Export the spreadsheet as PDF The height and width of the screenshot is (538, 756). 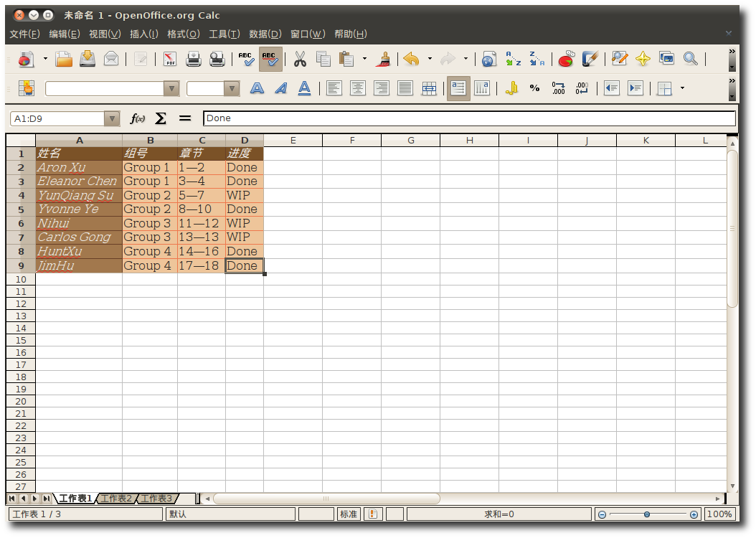(x=169, y=59)
